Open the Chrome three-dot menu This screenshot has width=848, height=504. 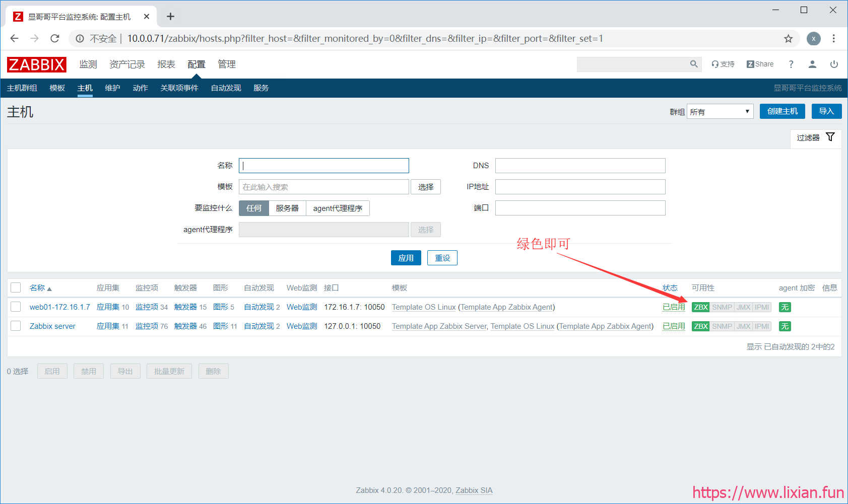(x=834, y=38)
